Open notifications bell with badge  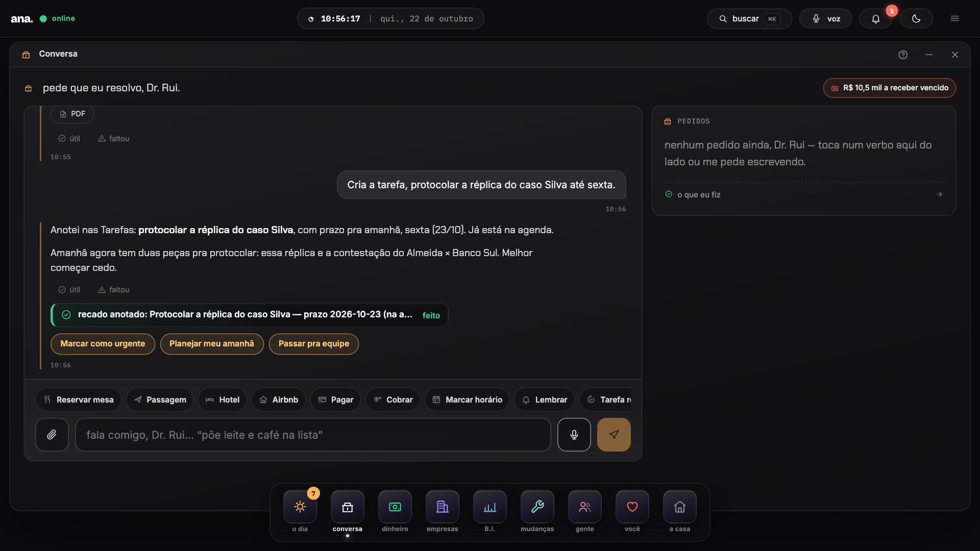876,19
